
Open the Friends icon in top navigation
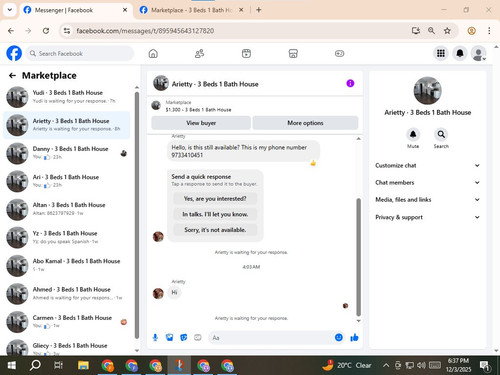(x=199, y=53)
